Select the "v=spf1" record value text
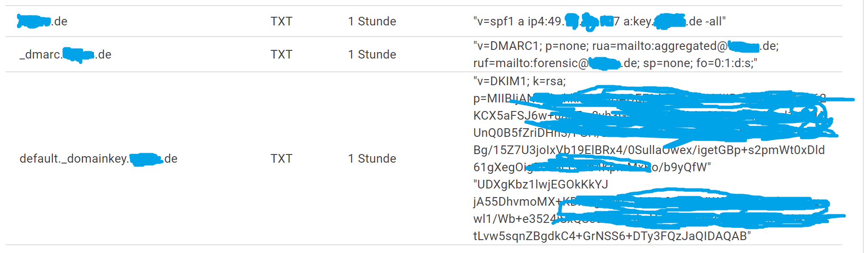 click(599, 21)
